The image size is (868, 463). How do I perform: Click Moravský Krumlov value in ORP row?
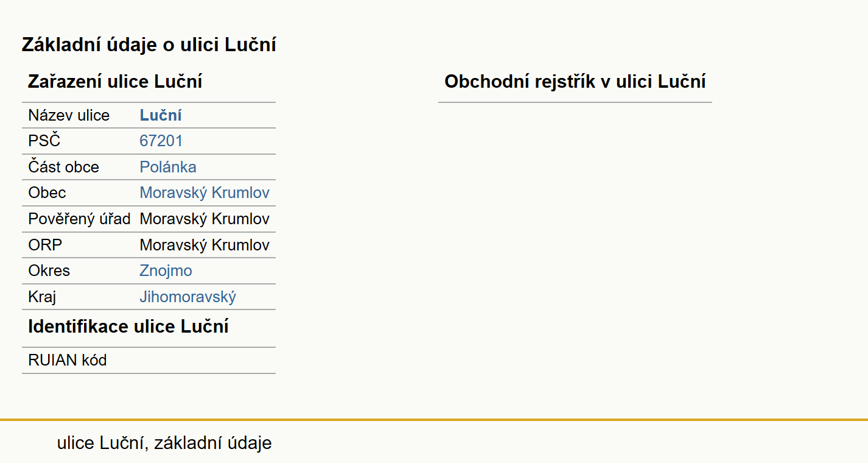coord(205,245)
